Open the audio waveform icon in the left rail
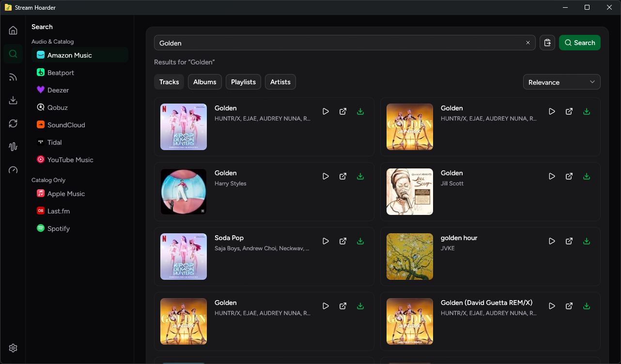Image resolution: width=621 pixels, height=364 pixels. 13,147
